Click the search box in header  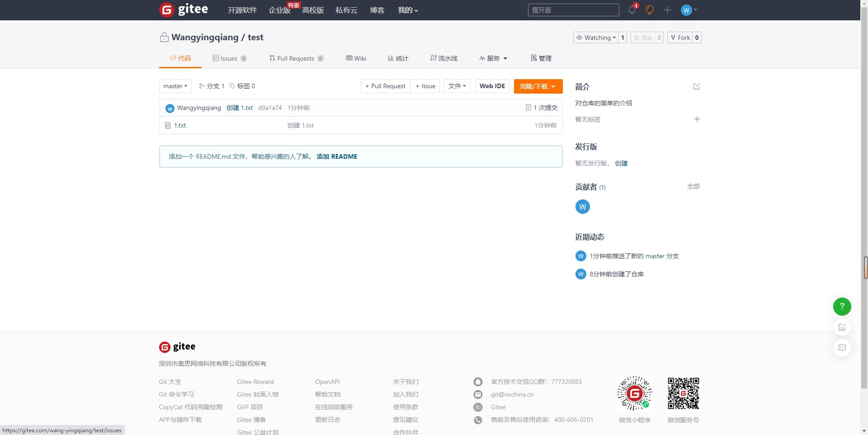point(573,10)
